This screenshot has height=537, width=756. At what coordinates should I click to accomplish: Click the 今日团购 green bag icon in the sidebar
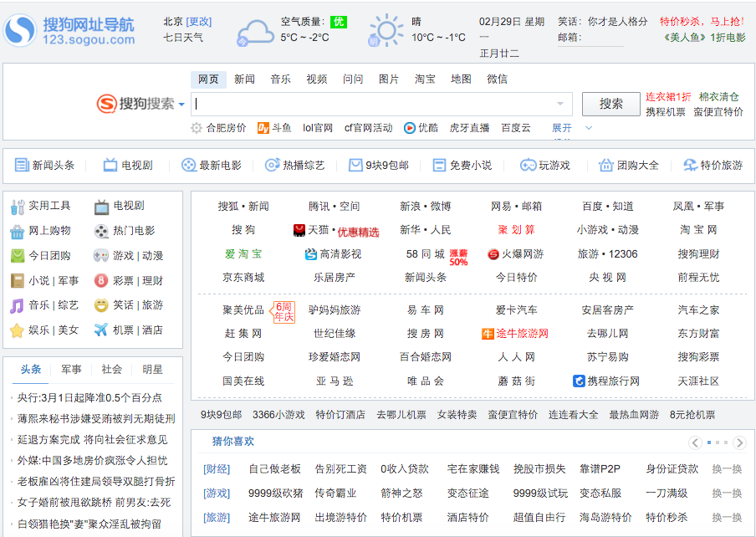pos(18,255)
